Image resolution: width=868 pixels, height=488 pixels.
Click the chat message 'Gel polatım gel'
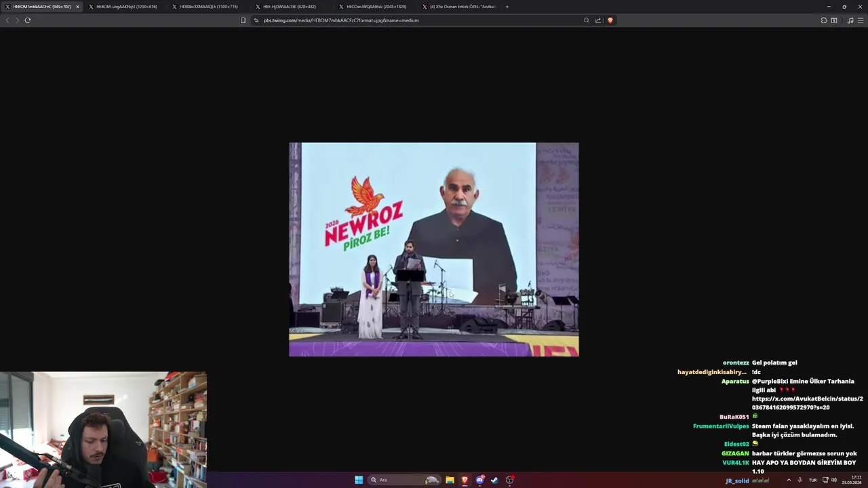coord(774,363)
